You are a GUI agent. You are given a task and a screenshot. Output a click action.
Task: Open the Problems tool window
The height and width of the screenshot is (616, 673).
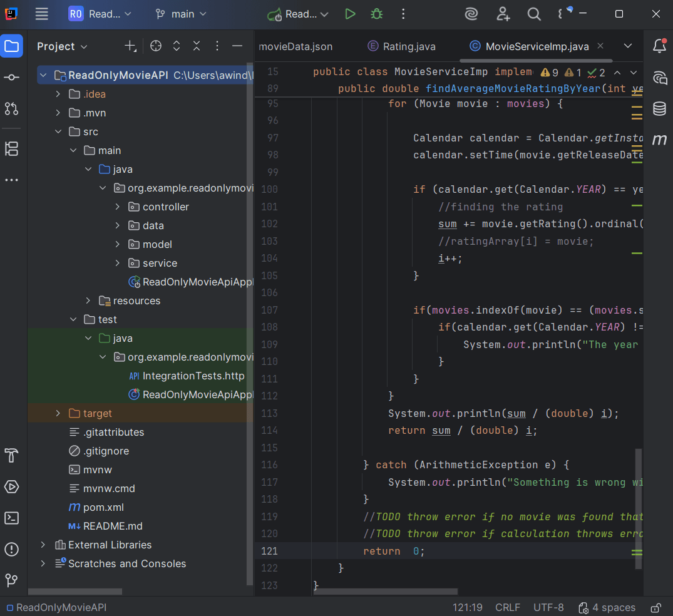click(12, 550)
